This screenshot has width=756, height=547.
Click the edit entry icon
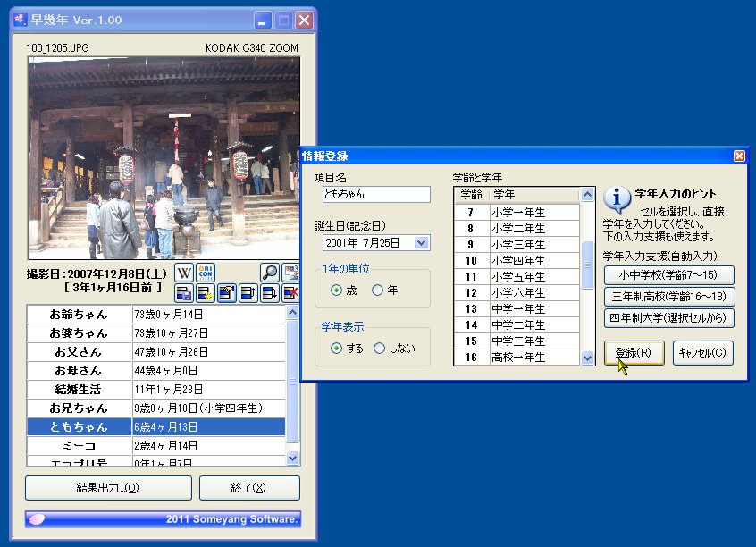tap(226, 293)
